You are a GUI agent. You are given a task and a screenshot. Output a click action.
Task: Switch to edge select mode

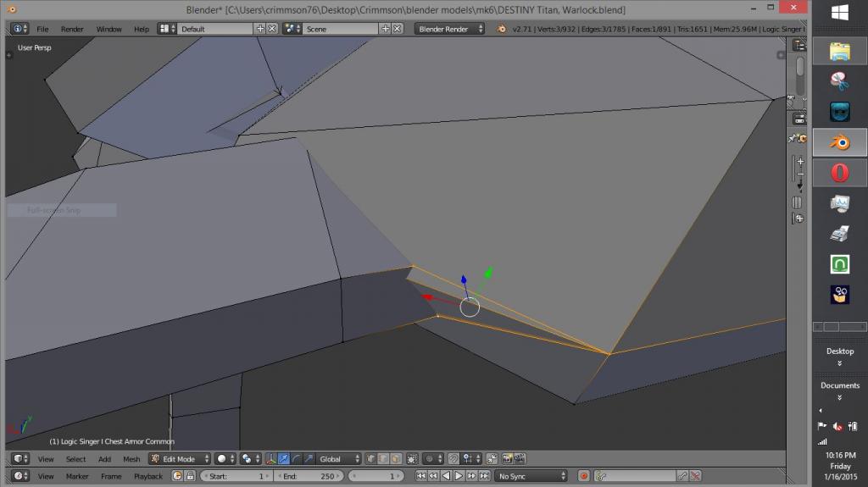click(x=383, y=459)
